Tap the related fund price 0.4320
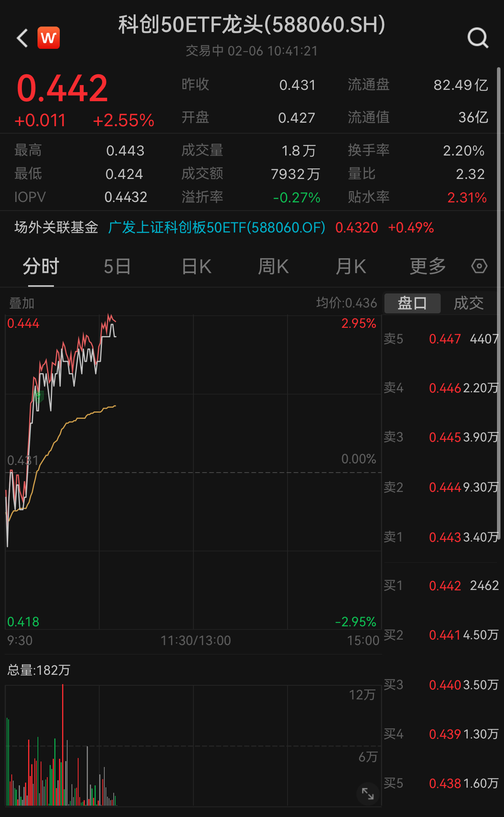The image size is (504, 817). click(357, 227)
